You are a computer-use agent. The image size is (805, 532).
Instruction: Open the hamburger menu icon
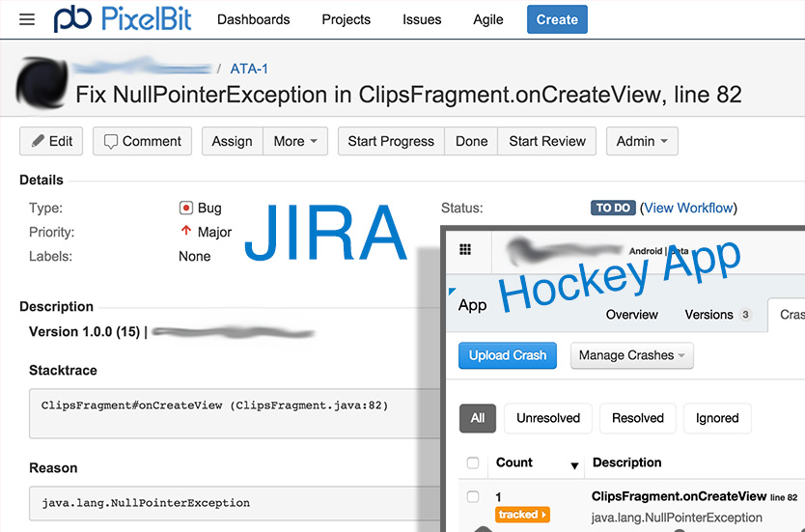pyautogui.click(x=27, y=19)
